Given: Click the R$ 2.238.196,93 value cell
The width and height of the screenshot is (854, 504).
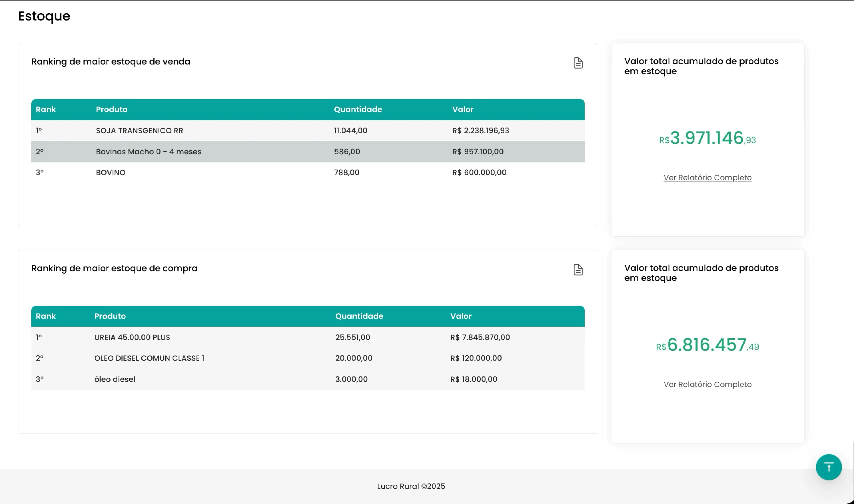Looking at the screenshot, I should 480,131.
